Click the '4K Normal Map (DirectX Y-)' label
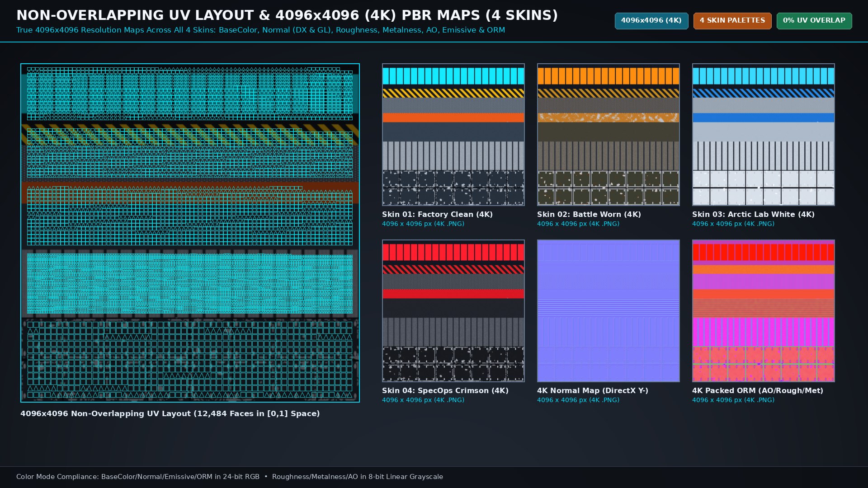The image size is (868, 488). [593, 391]
